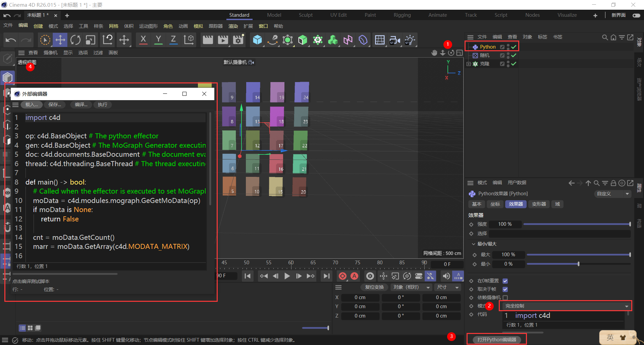This screenshot has width=644, height=345.
Task: Switch to the 变形器 deformer tab
Action: coord(539,204)
